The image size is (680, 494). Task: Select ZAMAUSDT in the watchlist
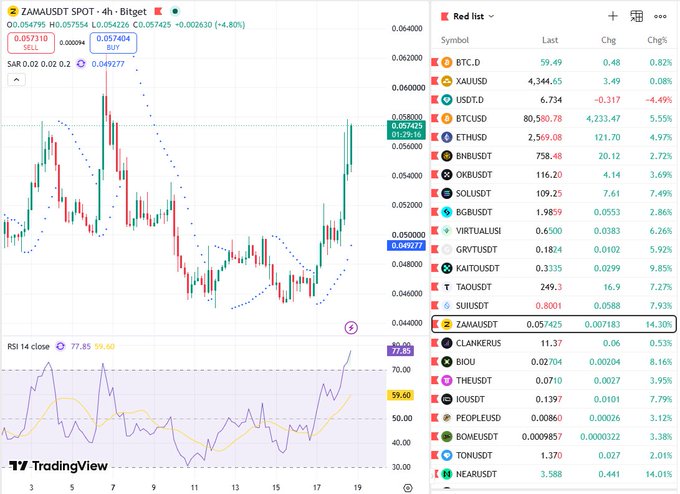[x=553, y=324]
